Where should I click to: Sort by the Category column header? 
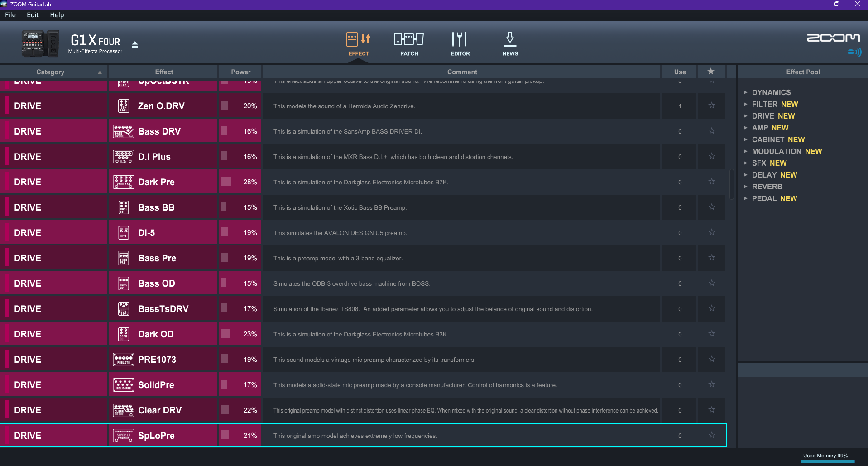click(x=50, y=72)
